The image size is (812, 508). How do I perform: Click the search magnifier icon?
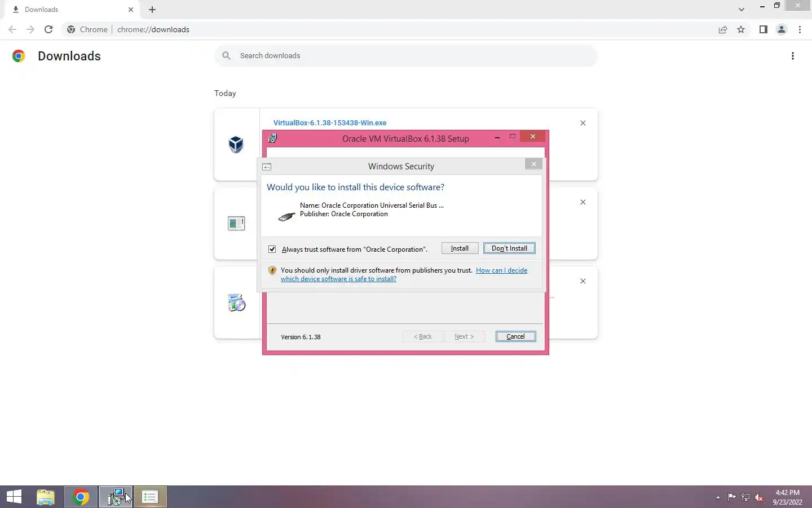(x=226, y=56)
